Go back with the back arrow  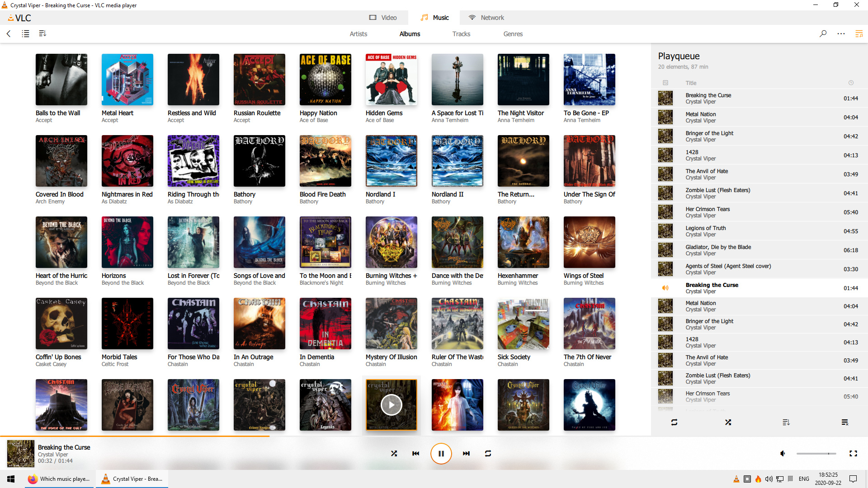[x=9, y=33]
